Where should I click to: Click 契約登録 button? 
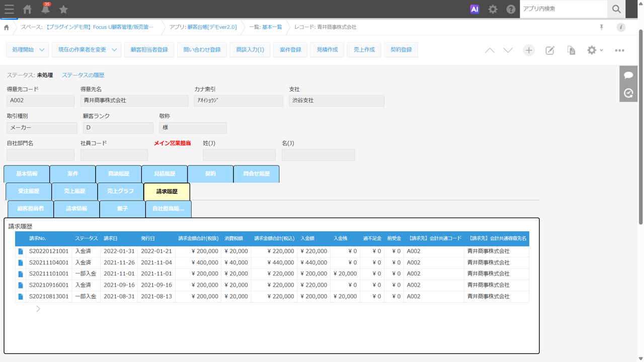[x=401, y=50]
